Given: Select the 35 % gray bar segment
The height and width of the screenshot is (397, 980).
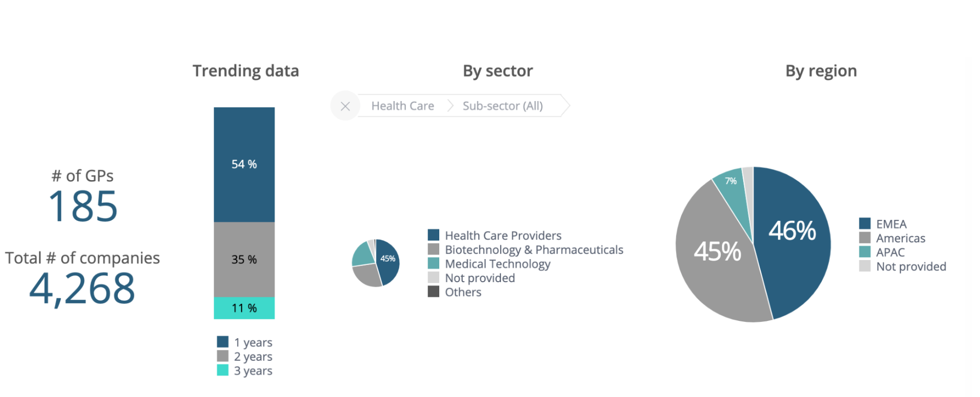Looking at the screenshot, I should [x=244, y=259].
